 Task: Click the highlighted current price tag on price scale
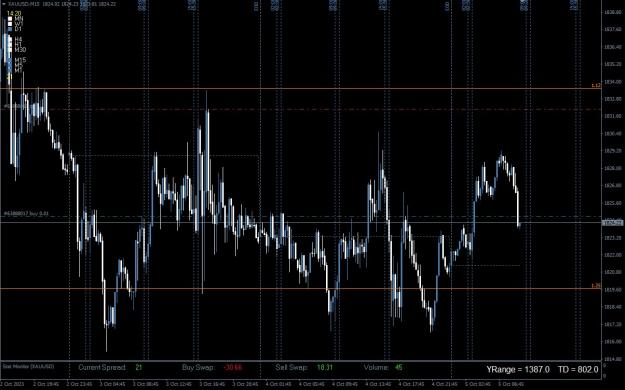pos(613,223)
